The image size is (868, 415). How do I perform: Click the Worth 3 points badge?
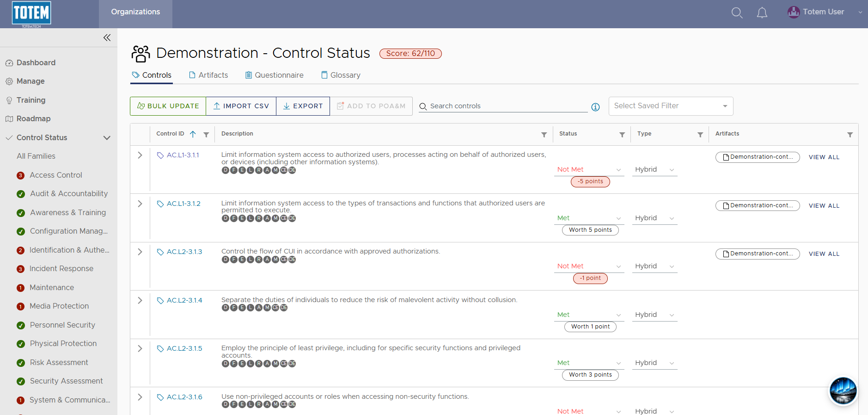[x=590, y=375]
